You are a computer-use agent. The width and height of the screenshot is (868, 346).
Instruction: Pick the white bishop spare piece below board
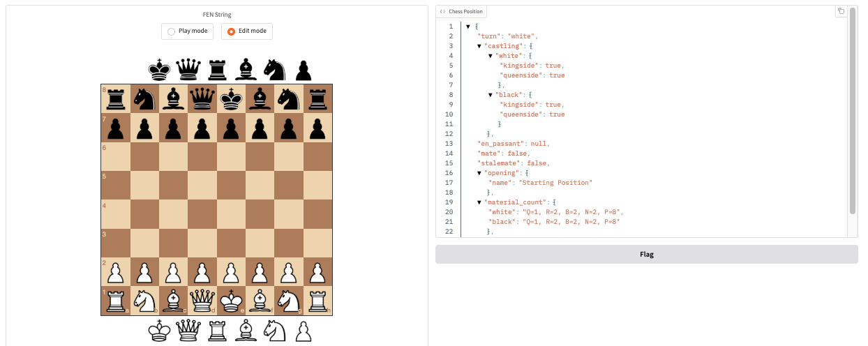point(246,331)
